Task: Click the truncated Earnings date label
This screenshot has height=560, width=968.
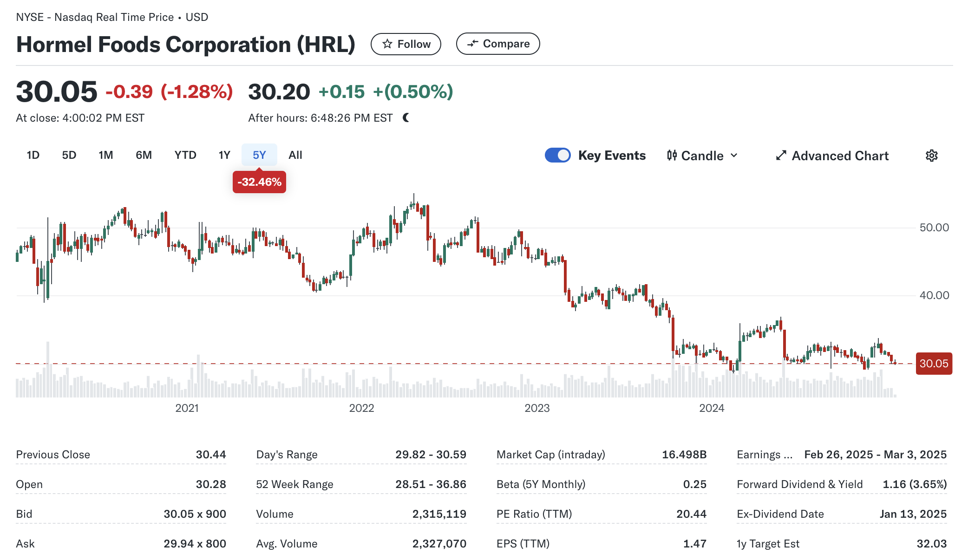Action: tap(764, 455)
